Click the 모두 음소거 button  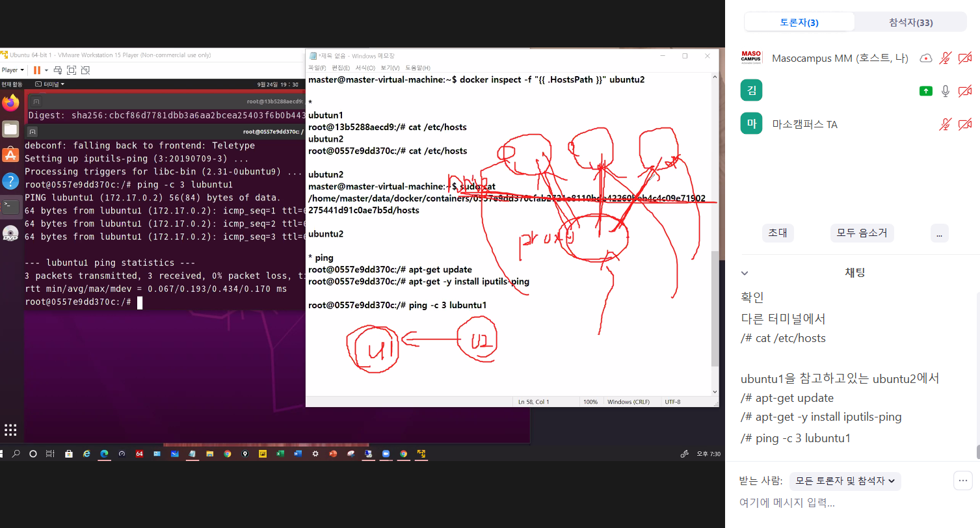(862, 233)
